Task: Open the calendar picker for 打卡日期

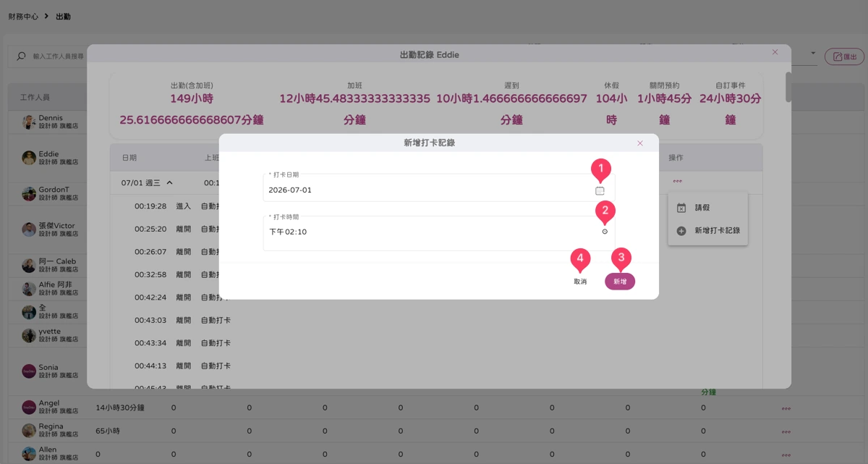Action: 600,190
